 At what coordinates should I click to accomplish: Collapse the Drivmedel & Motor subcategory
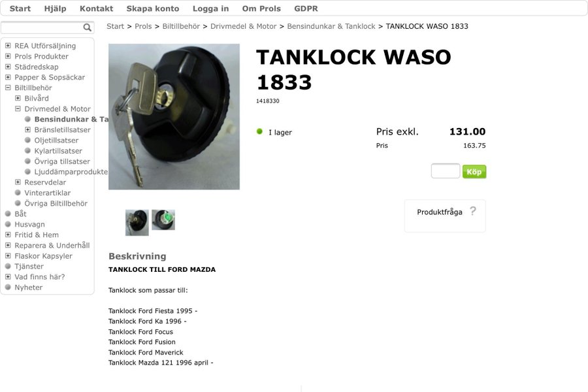click(18, 109)
